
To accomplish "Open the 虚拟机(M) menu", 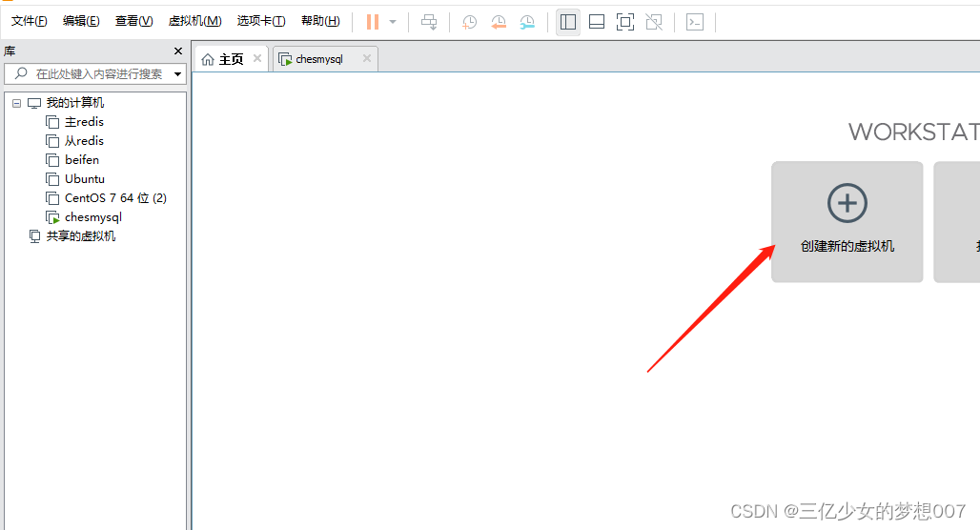I will click(x=195, y=21).
